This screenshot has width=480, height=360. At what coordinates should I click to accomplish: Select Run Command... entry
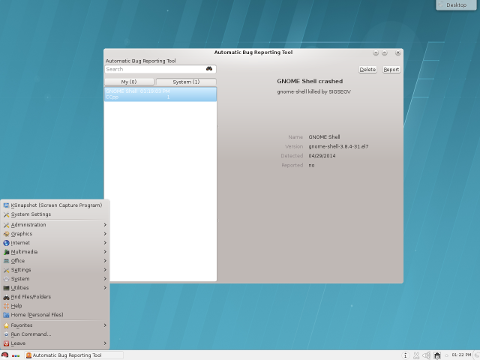coord(56,334)
